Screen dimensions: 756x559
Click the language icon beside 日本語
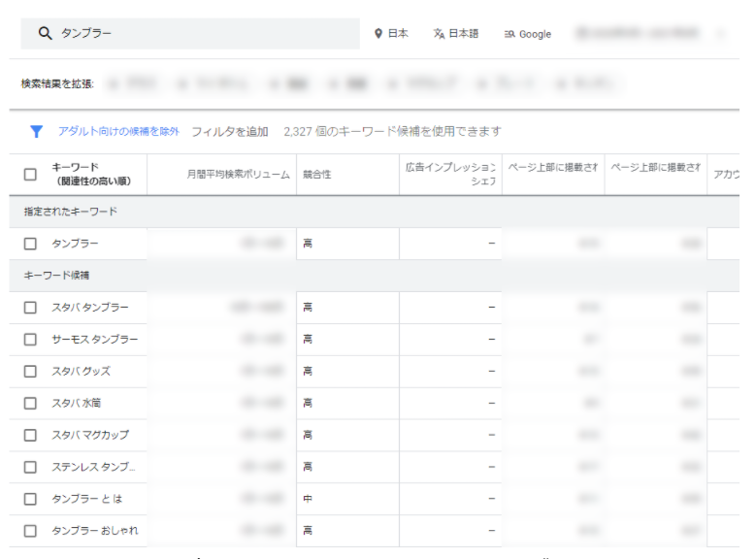click(439, 34)
